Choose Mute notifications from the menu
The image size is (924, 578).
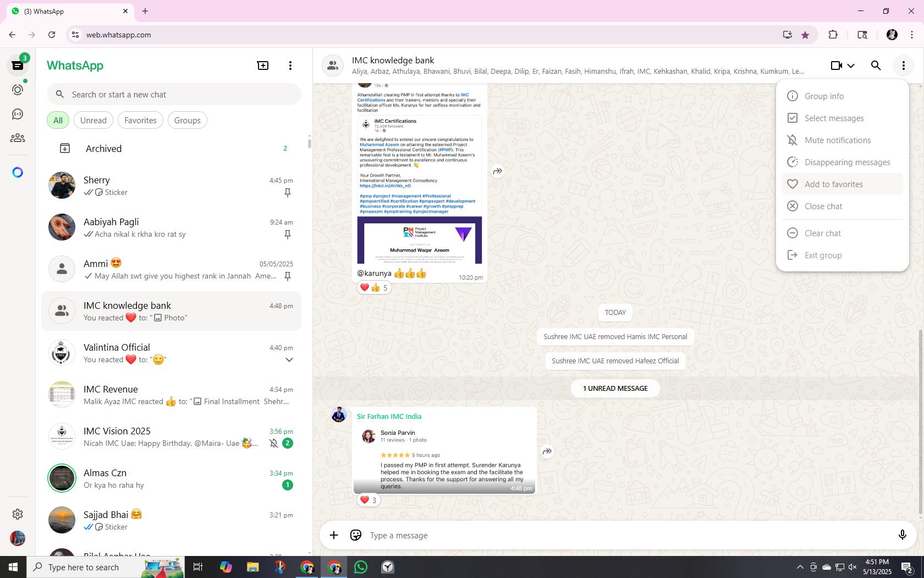pyautogui.click(x=842, y=140)
